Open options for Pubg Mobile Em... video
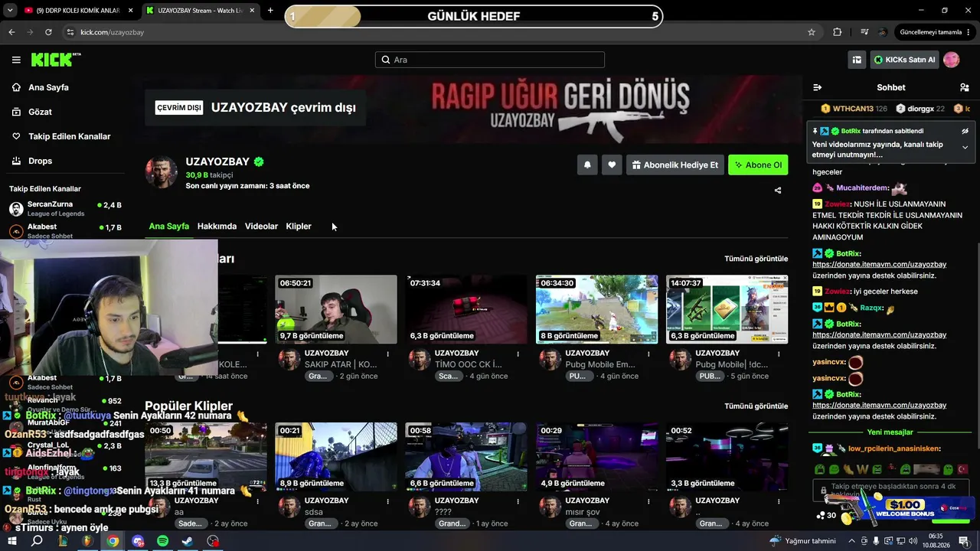980x551 pixels. (x=648, y=354)
